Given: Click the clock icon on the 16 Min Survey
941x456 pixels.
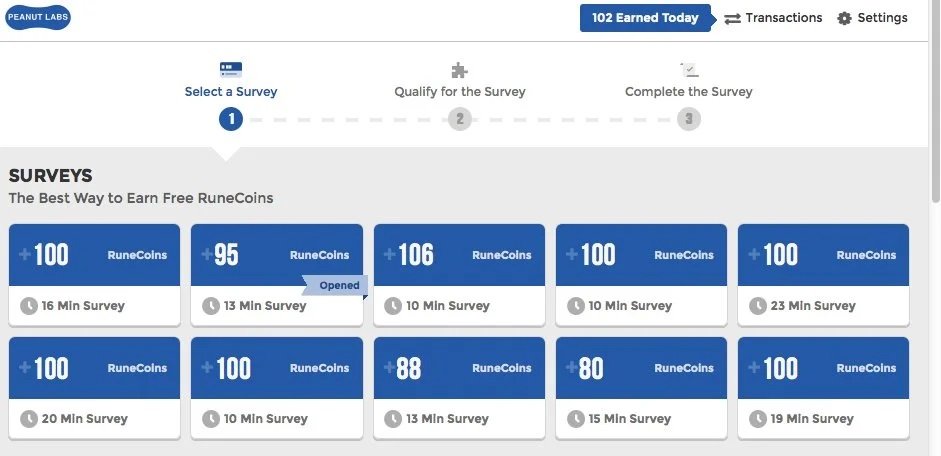Looking at the screenshot, I should coord(29,306).
